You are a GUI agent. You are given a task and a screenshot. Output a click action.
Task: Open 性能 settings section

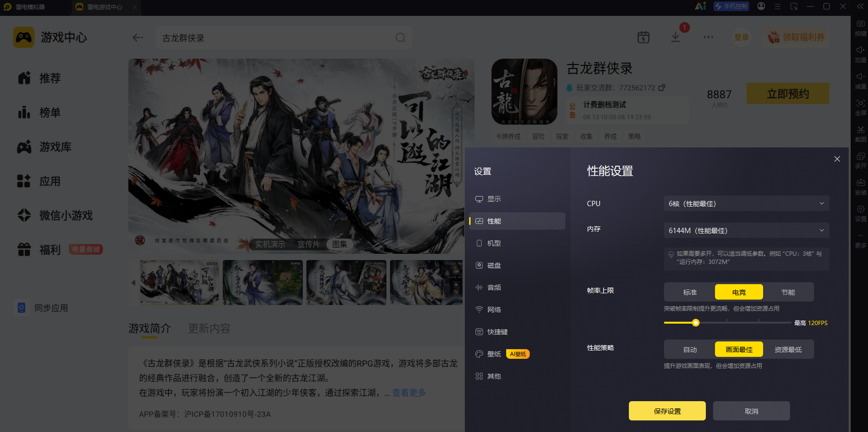click(x=517, y=221)
